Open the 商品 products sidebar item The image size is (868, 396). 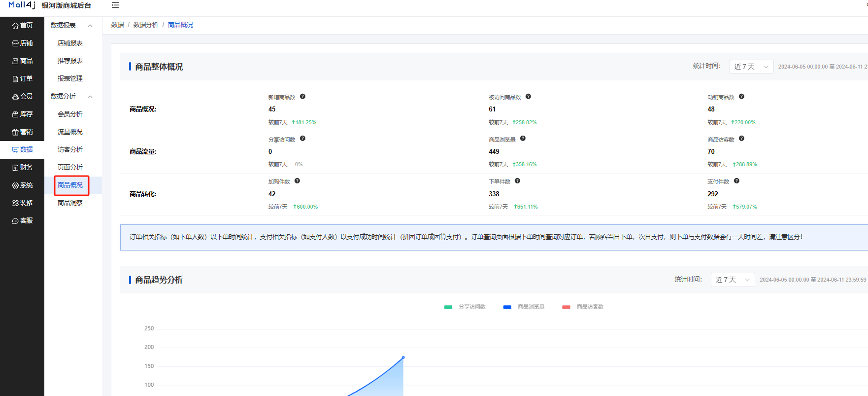22,61
